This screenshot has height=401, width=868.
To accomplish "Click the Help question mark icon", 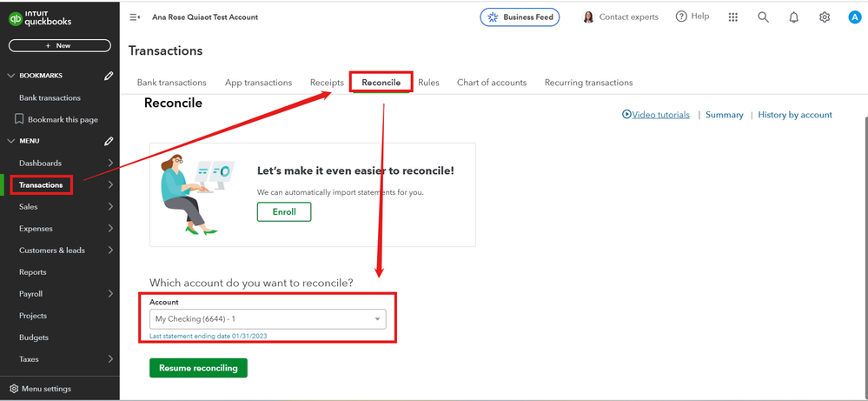I will (x=681, y=17).
